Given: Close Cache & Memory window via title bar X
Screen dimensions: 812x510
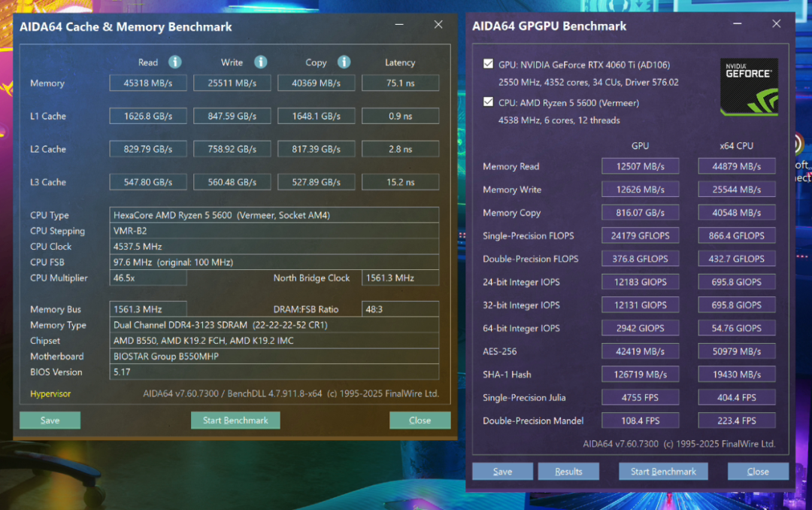Looking at the screenshot, I should click(x=438, y=24).
